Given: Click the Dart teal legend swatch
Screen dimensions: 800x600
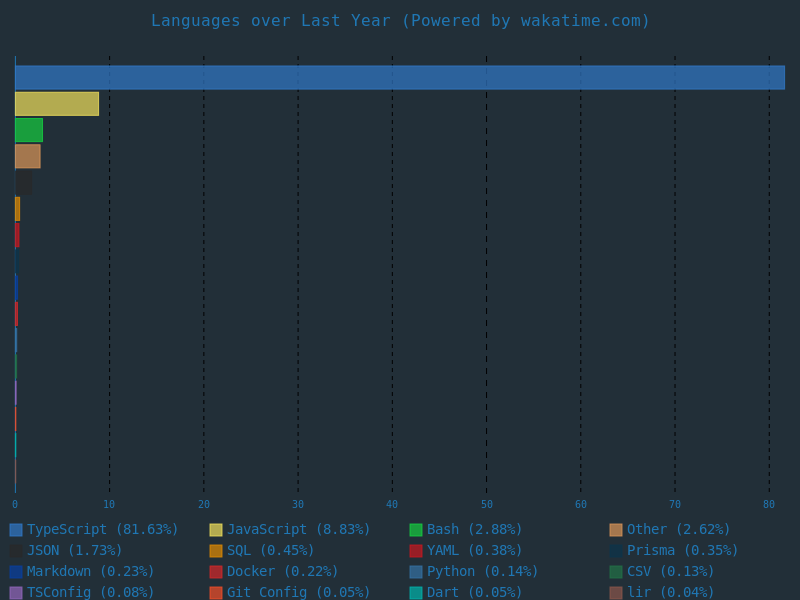Looking at the screenshot, I should pos(416,593).
